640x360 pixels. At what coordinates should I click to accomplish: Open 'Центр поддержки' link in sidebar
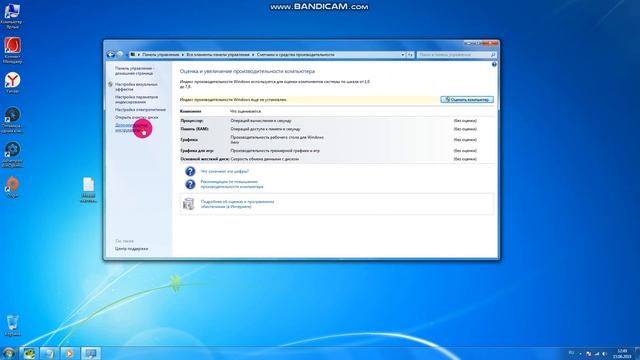131,249
